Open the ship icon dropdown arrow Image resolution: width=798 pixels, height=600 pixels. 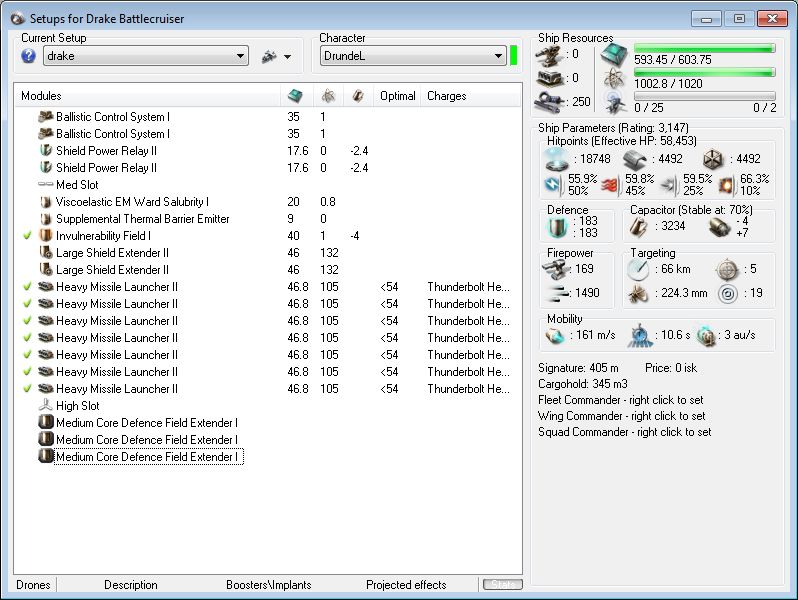click(x=288, y=57)
